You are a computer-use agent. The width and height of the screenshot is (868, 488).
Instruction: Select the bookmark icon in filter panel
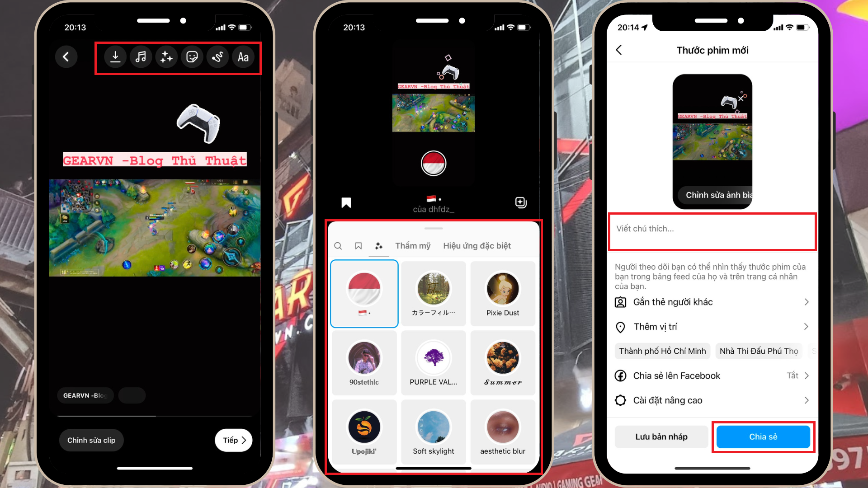tap(359, 245)
